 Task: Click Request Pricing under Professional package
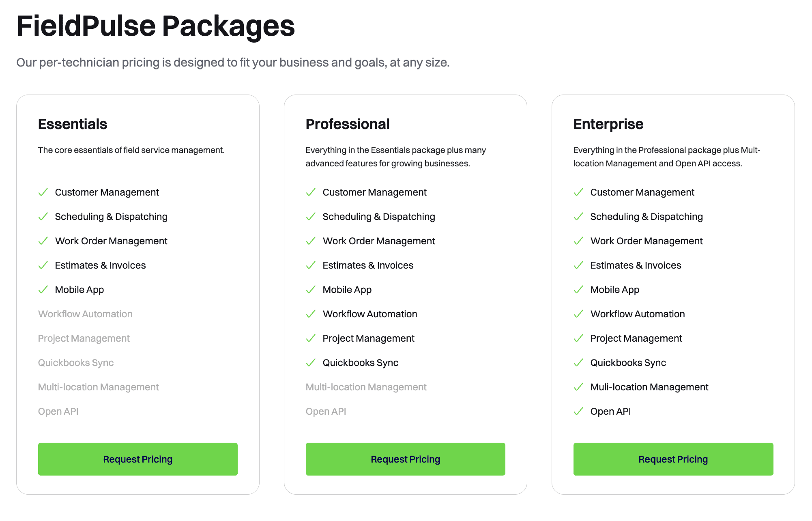point(405,459)
